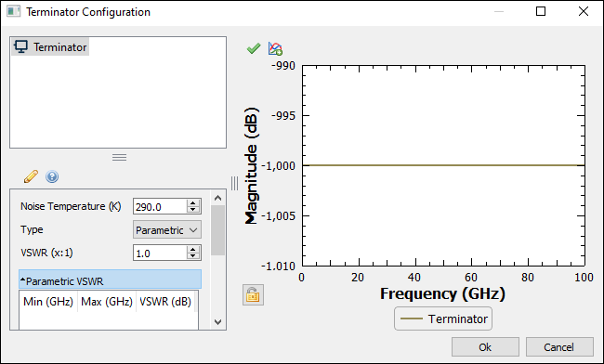Collapse the Parametric VSWR section

pos(110,279)
